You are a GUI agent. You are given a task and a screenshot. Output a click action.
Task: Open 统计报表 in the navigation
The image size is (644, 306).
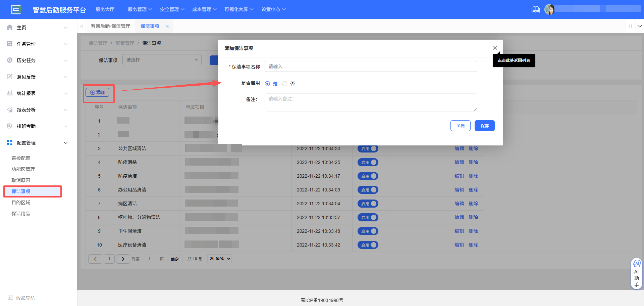(26, 93)
